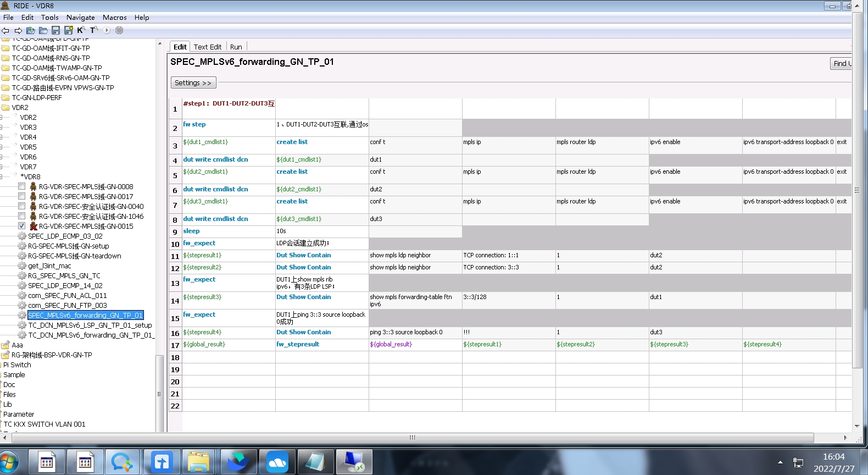Expand the Settings >> section
The height and width of the screenshot is (475, 868).
193,82
